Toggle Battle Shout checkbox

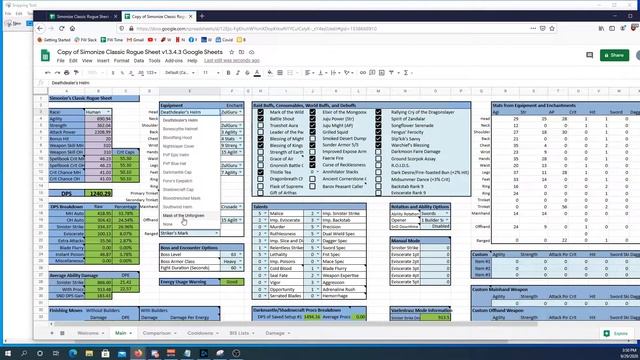point(260,118)
